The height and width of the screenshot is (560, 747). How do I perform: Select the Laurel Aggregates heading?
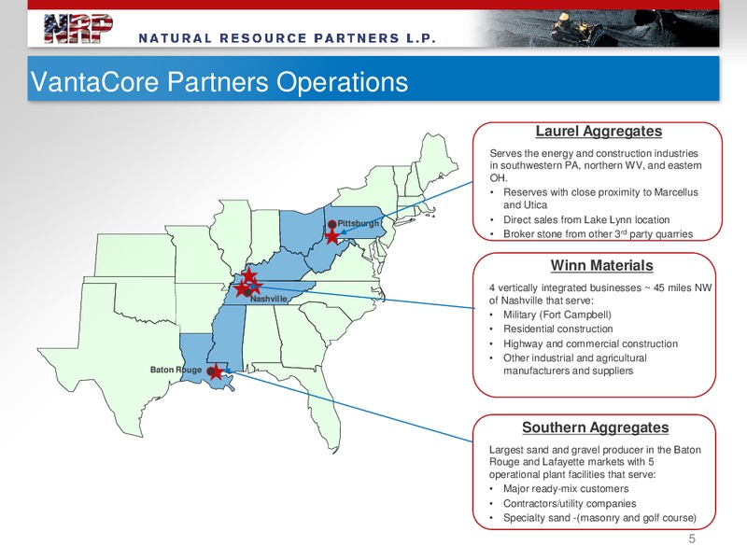coord(599,131)
